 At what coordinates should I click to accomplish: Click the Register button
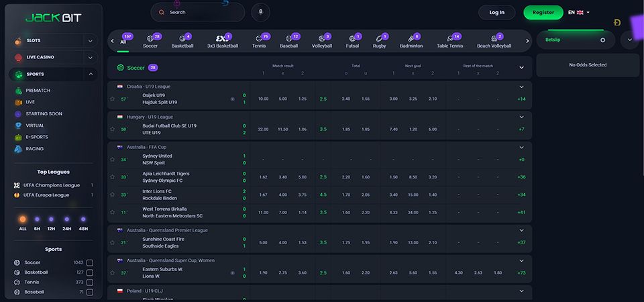pyautogui.click(x=543, y=12)
